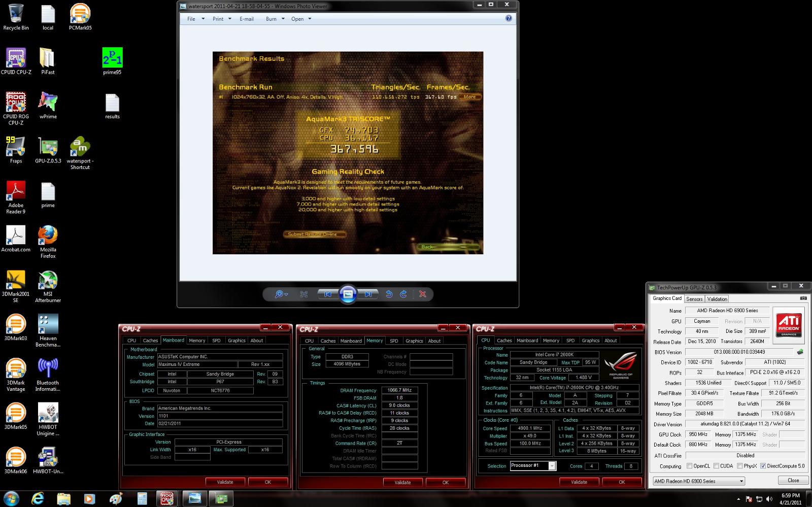Open the Windows Start button

click(11, 498)
